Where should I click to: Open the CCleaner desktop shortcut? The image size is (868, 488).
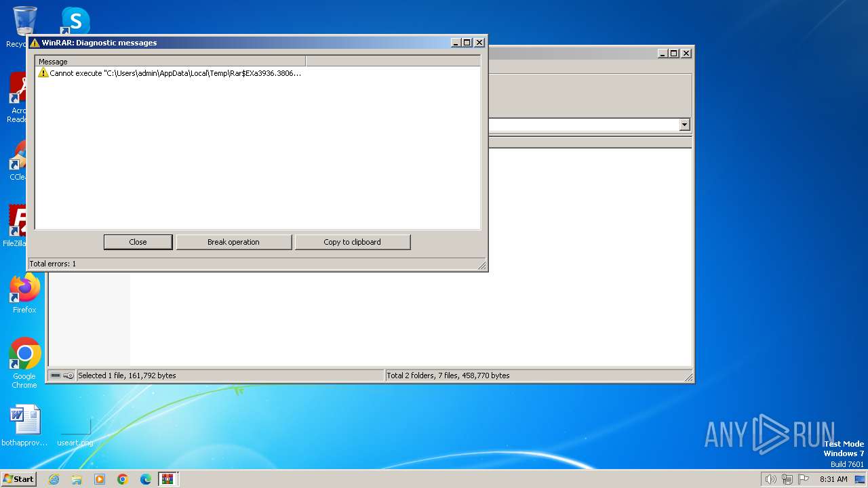pyautogui.click(x=18, y=161)
